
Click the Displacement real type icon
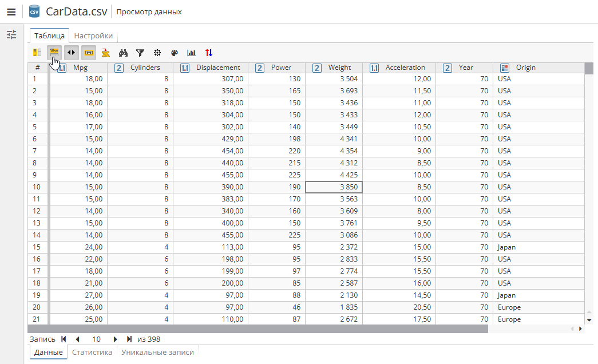pos(185,68)
